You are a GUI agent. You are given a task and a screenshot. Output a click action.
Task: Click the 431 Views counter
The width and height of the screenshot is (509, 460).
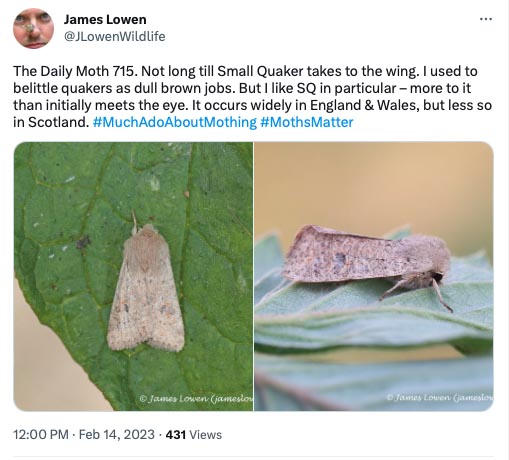(x=194, y=435)
